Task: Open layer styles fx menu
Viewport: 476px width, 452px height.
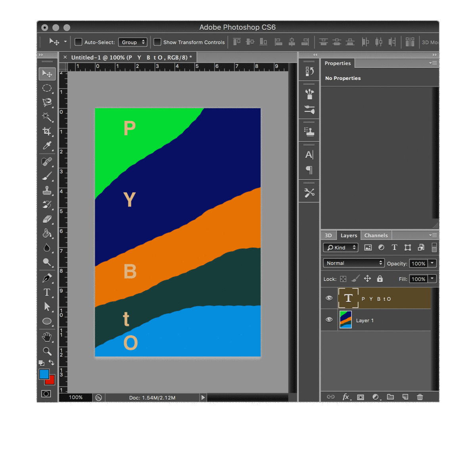Action: tap(346, 397)
